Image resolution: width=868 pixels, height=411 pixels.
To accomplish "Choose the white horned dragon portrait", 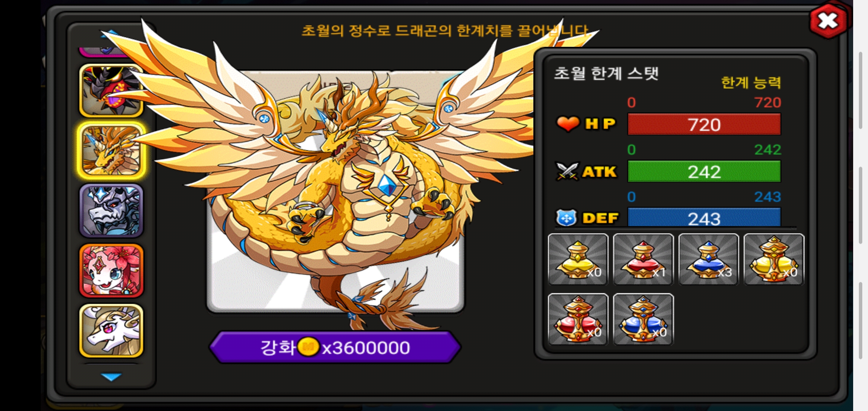I will point(111,330).
